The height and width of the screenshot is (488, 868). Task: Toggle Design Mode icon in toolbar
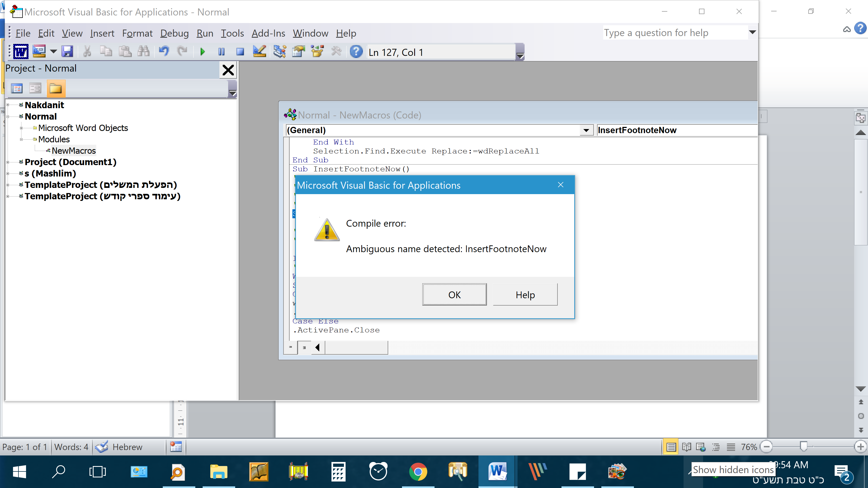click(x=260, y=52)
